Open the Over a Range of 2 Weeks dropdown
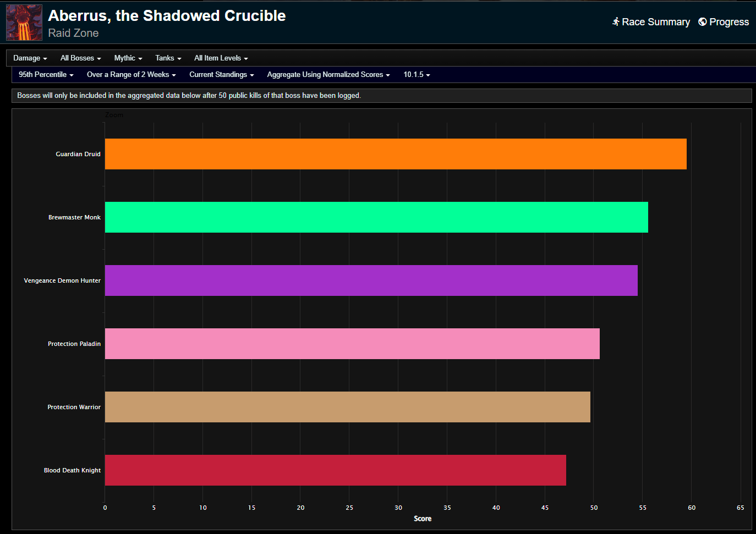This screenshot has width=756, height=534. (x=131, y=75)
